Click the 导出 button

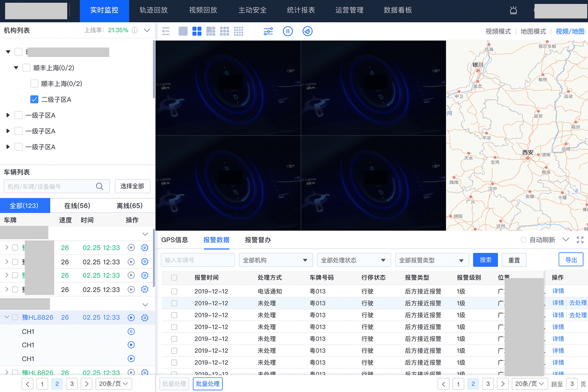coord(571,260)
